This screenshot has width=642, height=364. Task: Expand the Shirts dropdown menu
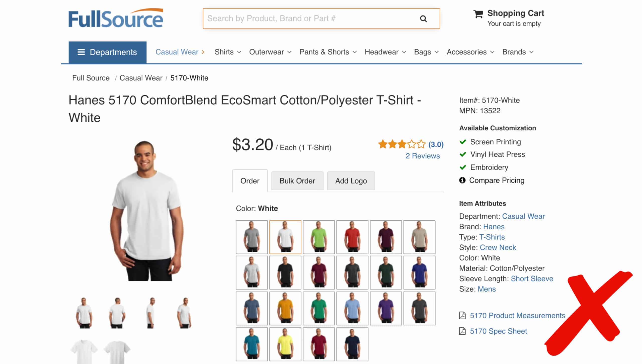click(x=228, y=52)
